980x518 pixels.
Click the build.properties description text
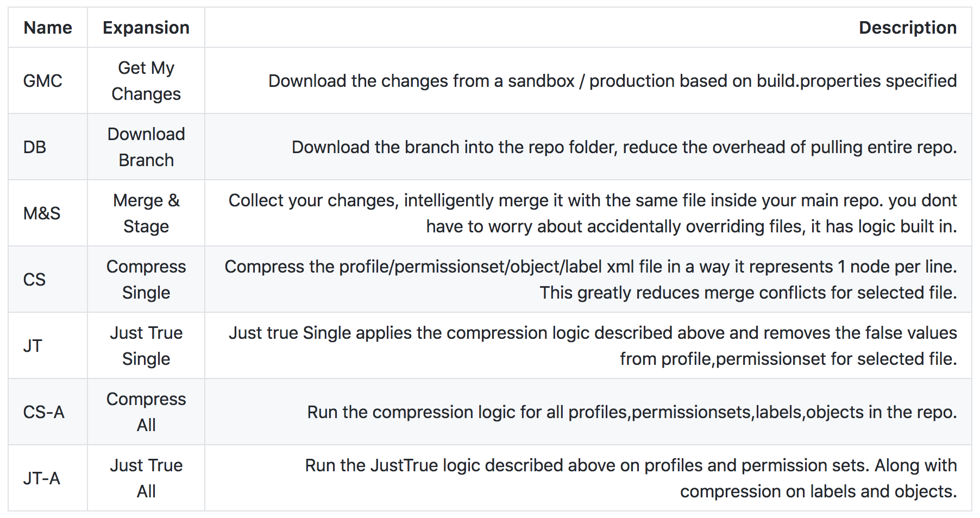pyautogui.click(x=612, y=81)
